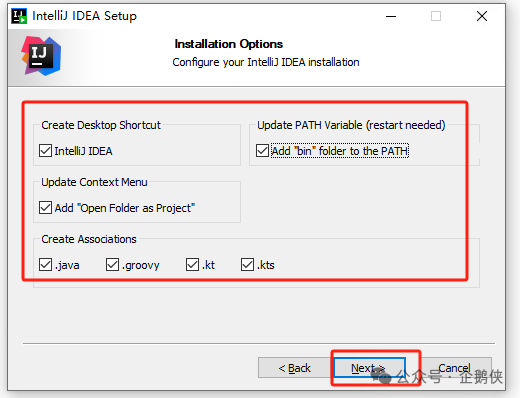This screenshot has height=398, width=520.
Task: Toggle the IntelliJ IDEA desktop shortcut checkbox
Action: tap(45, 151)
